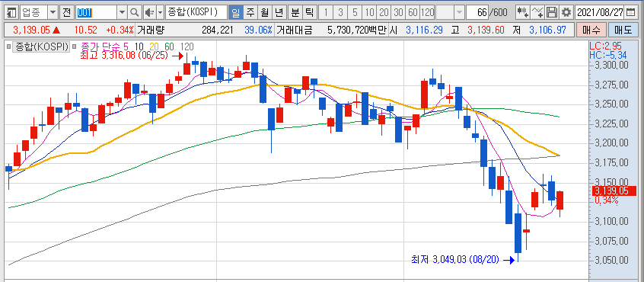644x282 pixels.
Task: Click the 39.06% volume ratio
Action: point(259,30)
